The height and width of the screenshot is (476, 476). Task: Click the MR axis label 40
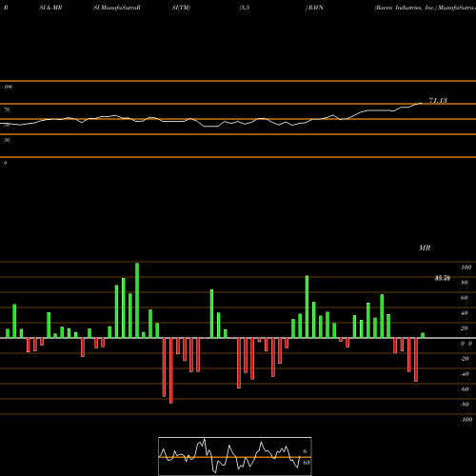tap(465, 313)
